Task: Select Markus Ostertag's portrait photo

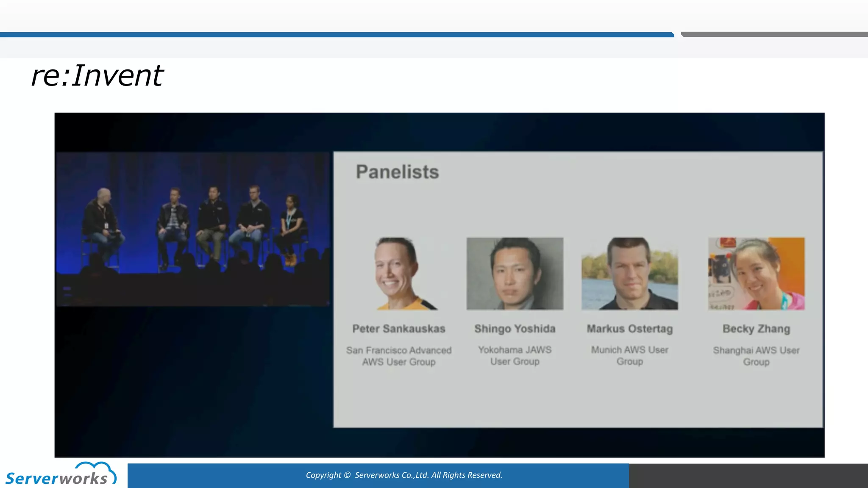Action: point(629,274)
